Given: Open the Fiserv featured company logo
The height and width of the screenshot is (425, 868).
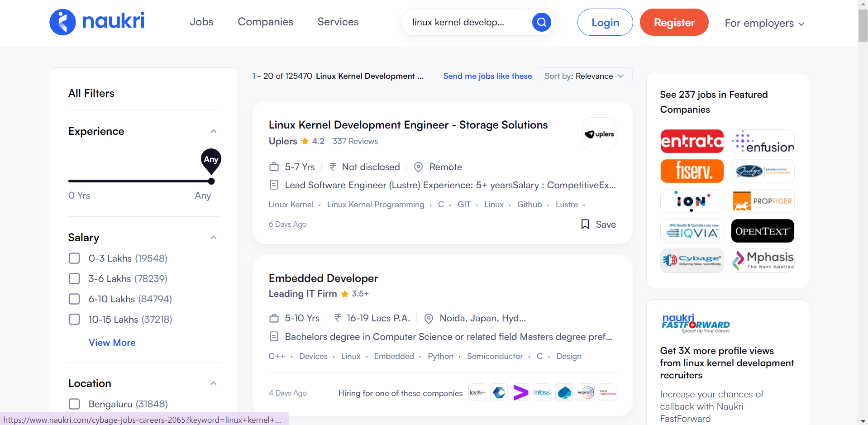Looking at the screenshot, I should pyautogui.click(x=692, y=171).
